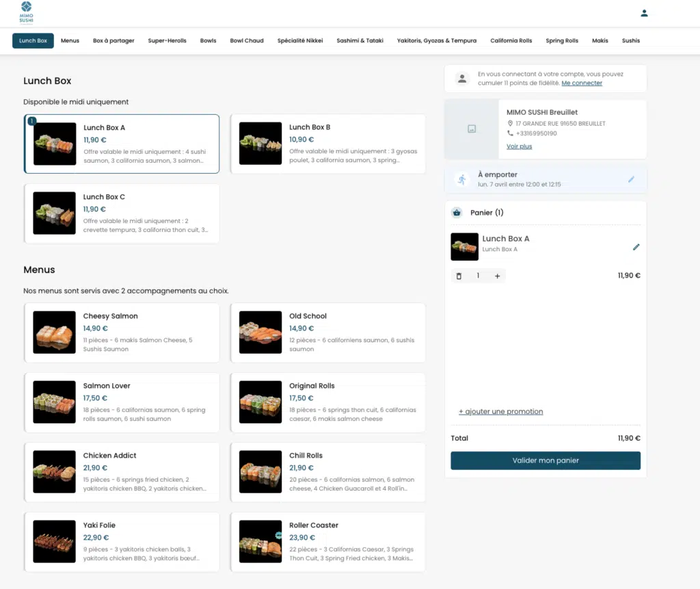This screenshot has width=700, height=589.
Task: Edit Lunch Box A cart item
Action: click(x=636, y=247)
